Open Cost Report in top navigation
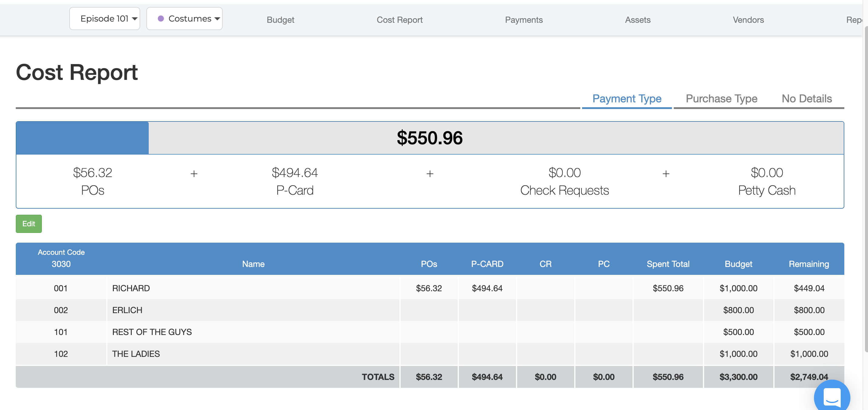 (399, 20)
